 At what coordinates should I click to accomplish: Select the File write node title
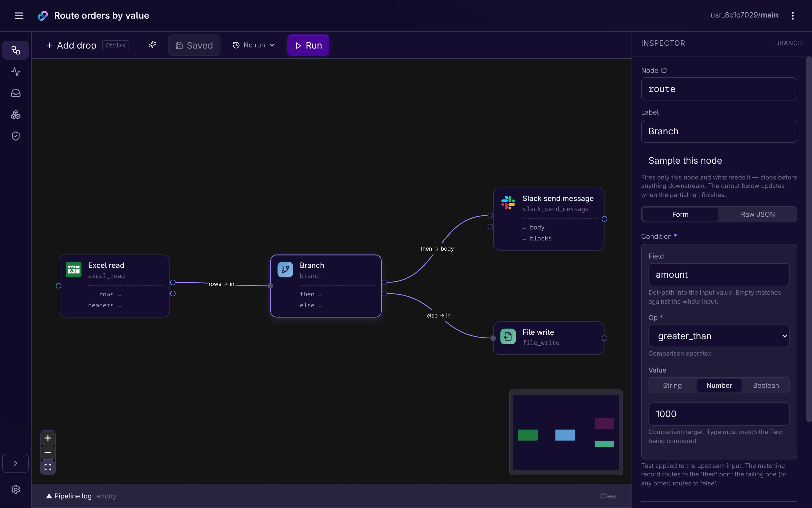(x=538, y=332)
